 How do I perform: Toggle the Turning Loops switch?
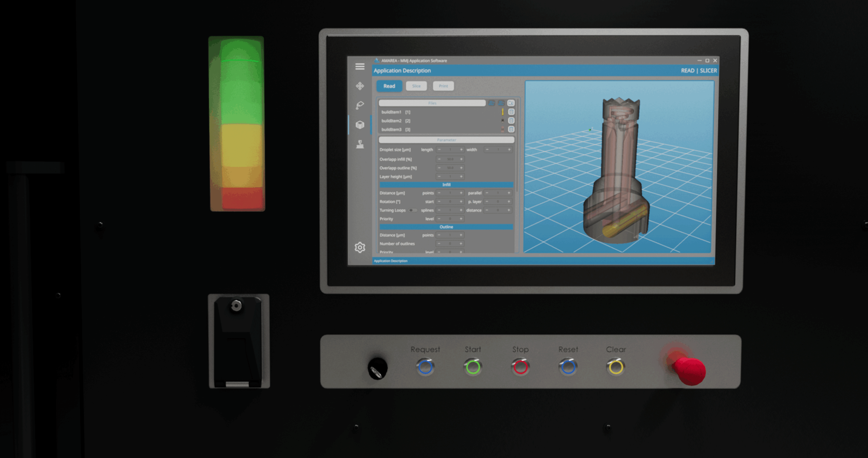413,210
